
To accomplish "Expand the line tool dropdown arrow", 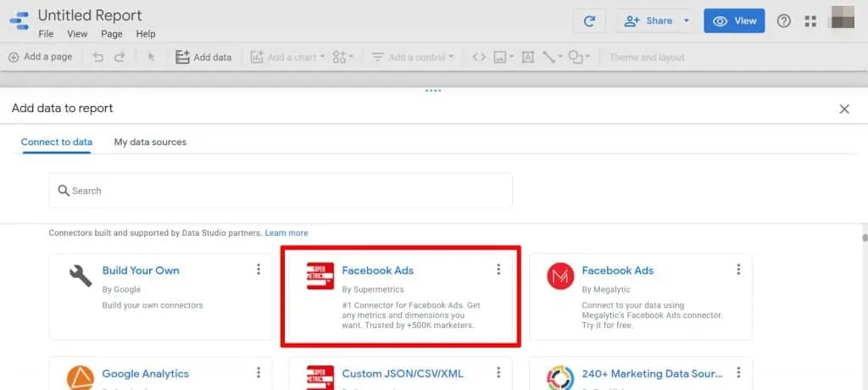I will point(560,57).
